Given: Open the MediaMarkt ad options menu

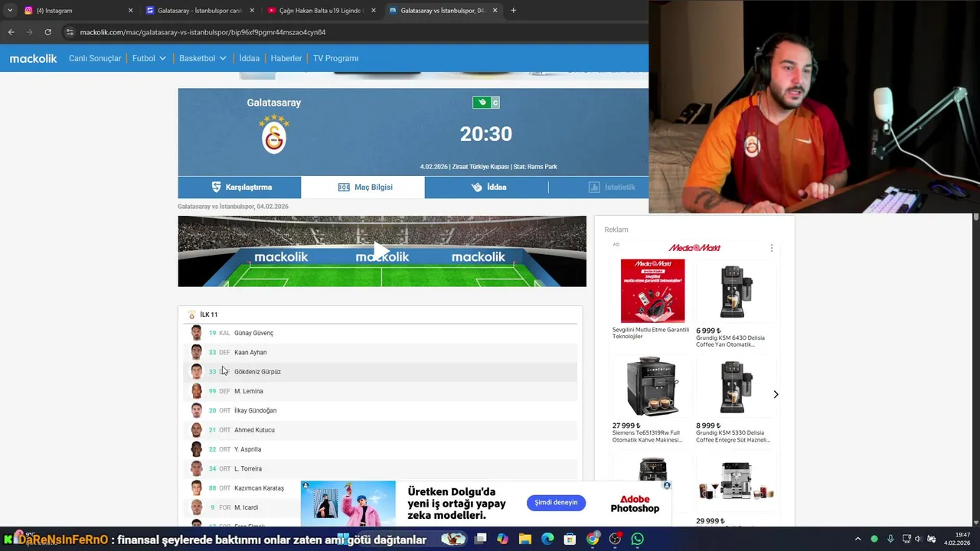Looking at the screenshot, I should point(771,248).
